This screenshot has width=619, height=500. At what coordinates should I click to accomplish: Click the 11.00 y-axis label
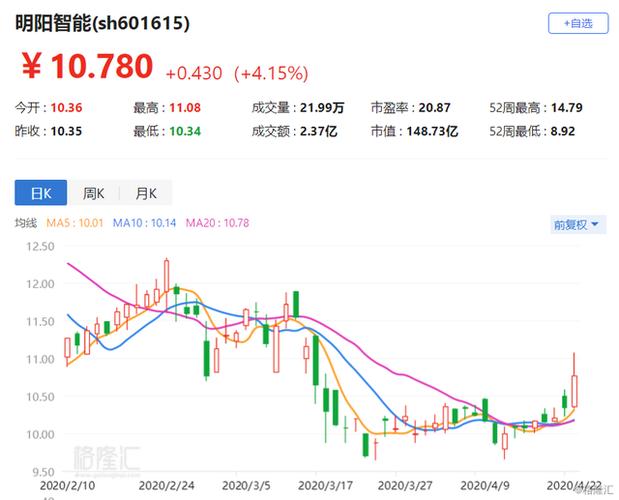pyautogui.click(x=40, y=360)
